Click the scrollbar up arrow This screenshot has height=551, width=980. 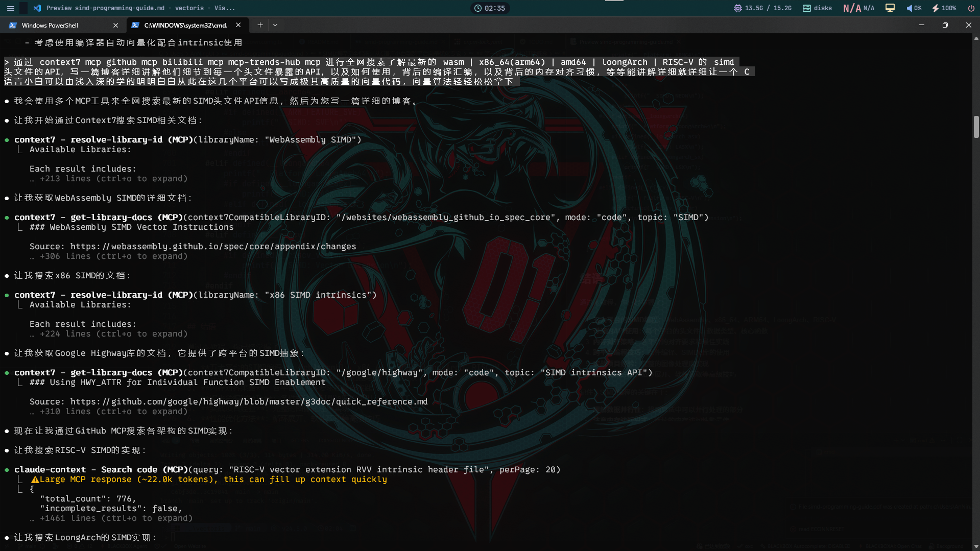(x=976, y=38)
